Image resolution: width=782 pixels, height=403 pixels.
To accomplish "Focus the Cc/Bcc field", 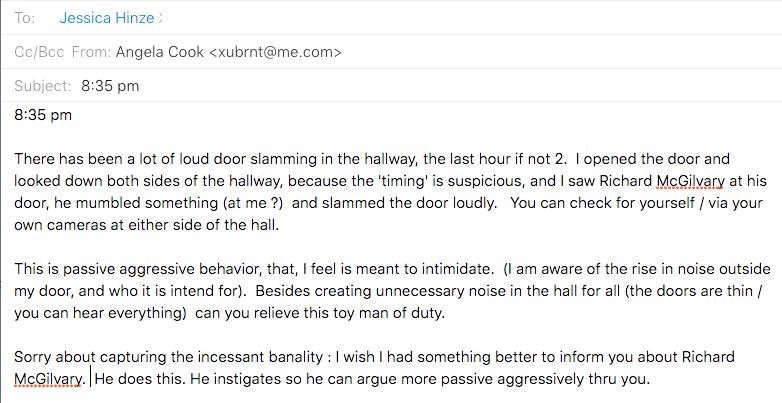I will [39, 52].
